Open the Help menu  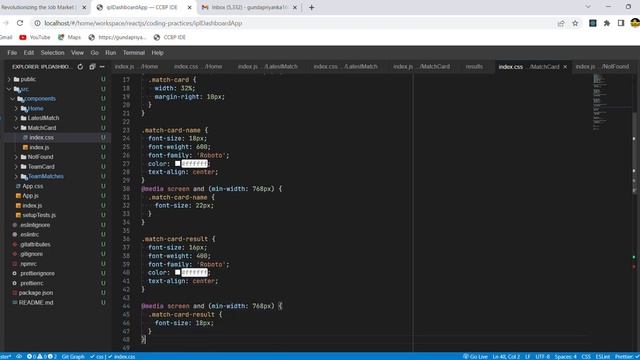point(157,53)
